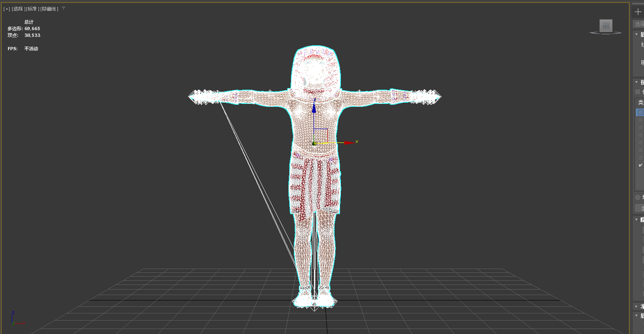
Task: Click the blue Z-axis gizmo arrow
Action: click(x=314, y=107)
